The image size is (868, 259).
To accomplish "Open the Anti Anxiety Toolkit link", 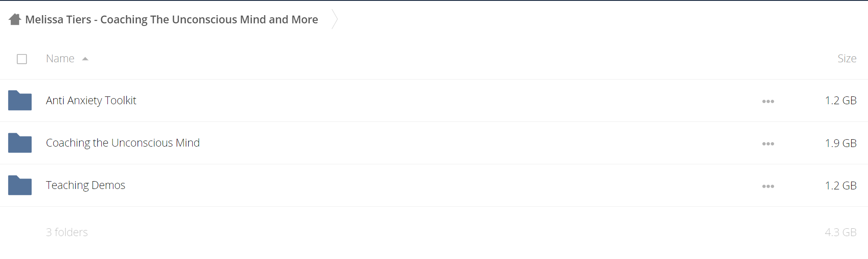I will [x=91, y=100].
